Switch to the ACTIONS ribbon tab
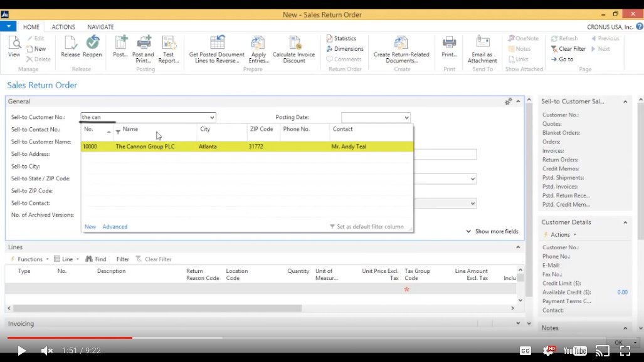This screenshot has height=362, width=644. point(63,27)
